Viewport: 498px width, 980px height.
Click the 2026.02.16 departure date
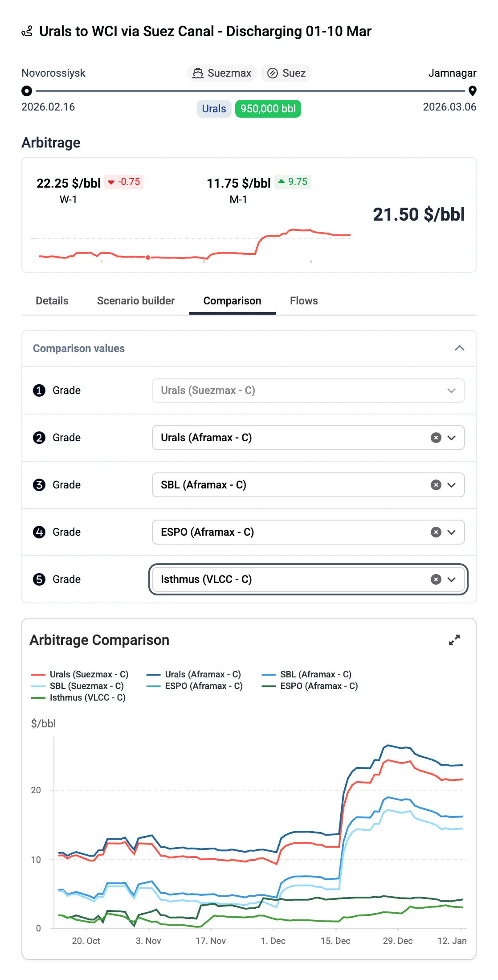pos(48,107)
